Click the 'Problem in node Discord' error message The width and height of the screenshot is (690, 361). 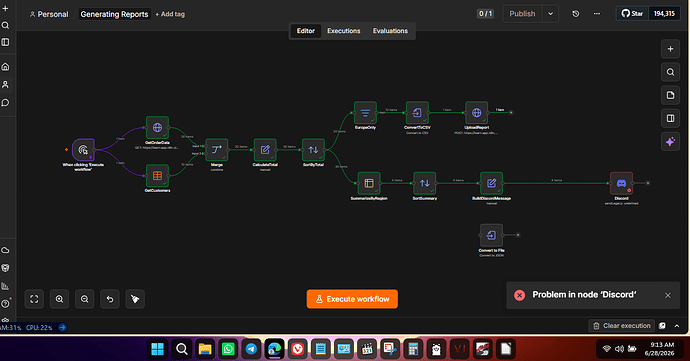tap(584, 295)
